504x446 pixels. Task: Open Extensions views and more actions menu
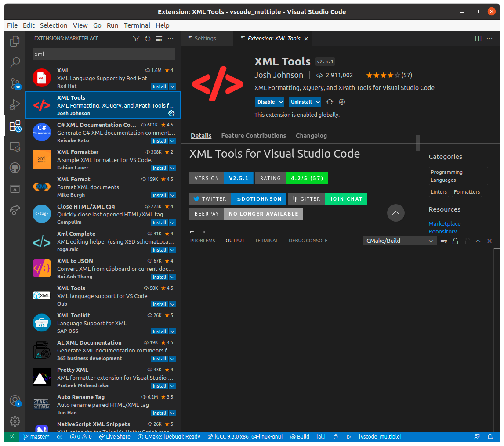(170, 39)
